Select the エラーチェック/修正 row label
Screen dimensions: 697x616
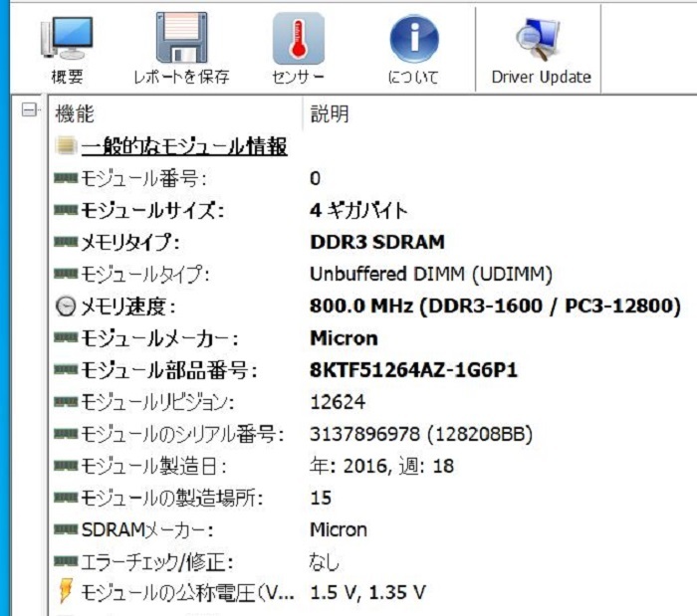[x=157, y=562]
